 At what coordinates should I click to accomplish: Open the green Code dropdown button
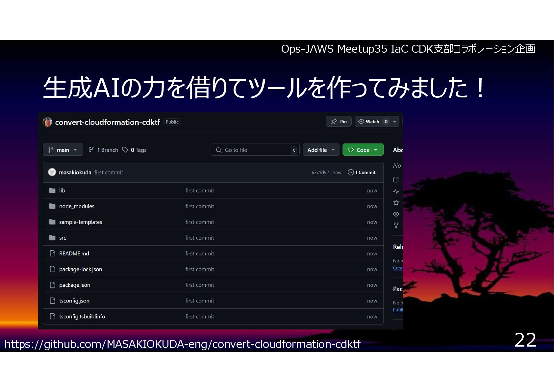tap(363, 150)
